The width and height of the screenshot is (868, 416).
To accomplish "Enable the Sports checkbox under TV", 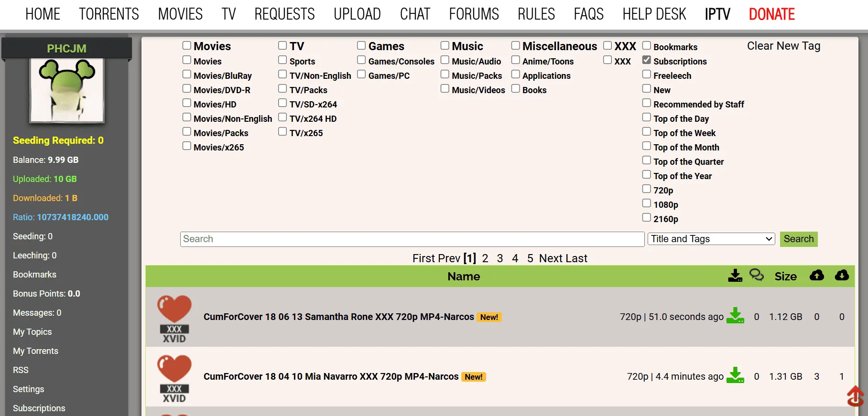I will (282, 60).
